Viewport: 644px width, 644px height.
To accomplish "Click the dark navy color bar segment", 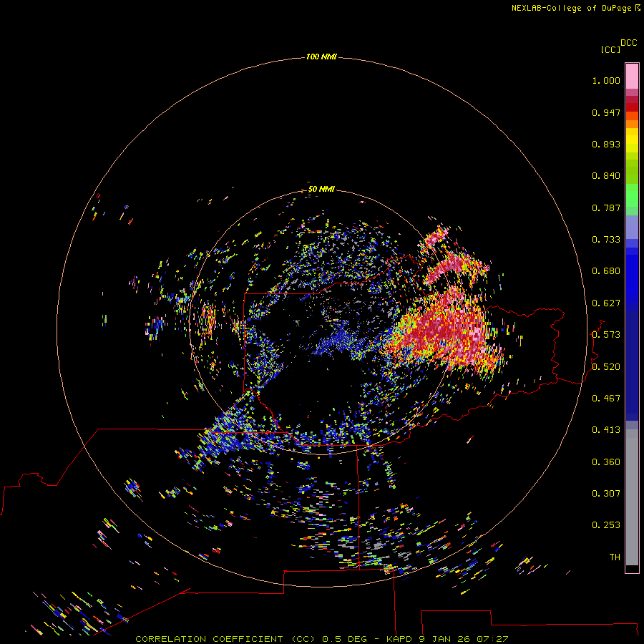I will [632, 361].
